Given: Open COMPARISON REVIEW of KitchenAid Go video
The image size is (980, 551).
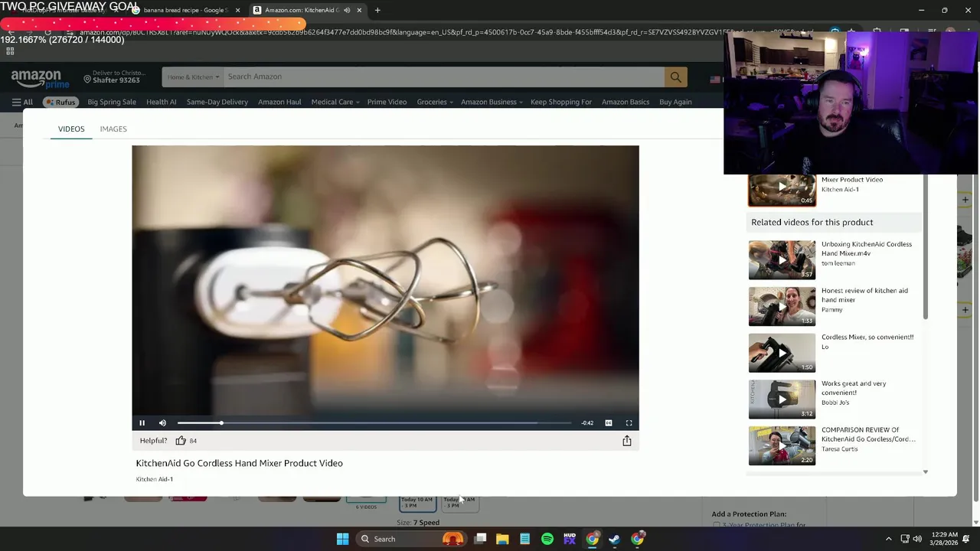Looking at the screenshot, I should click(782, 445).
